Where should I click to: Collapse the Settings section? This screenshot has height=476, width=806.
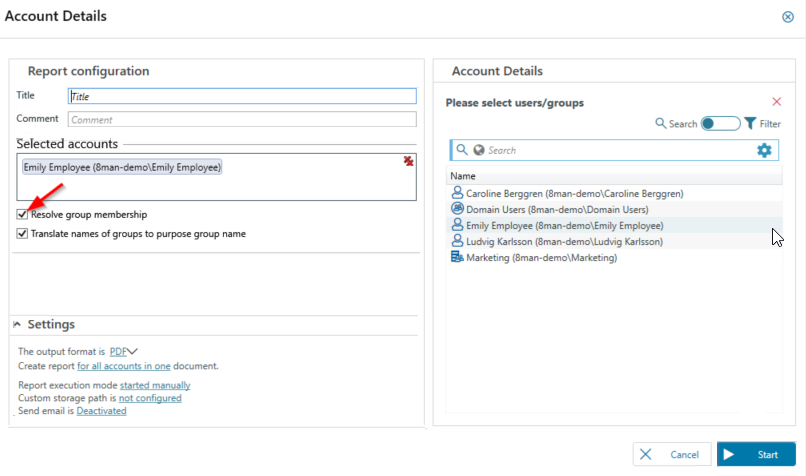pyautogui.click(x=18, y=325)
